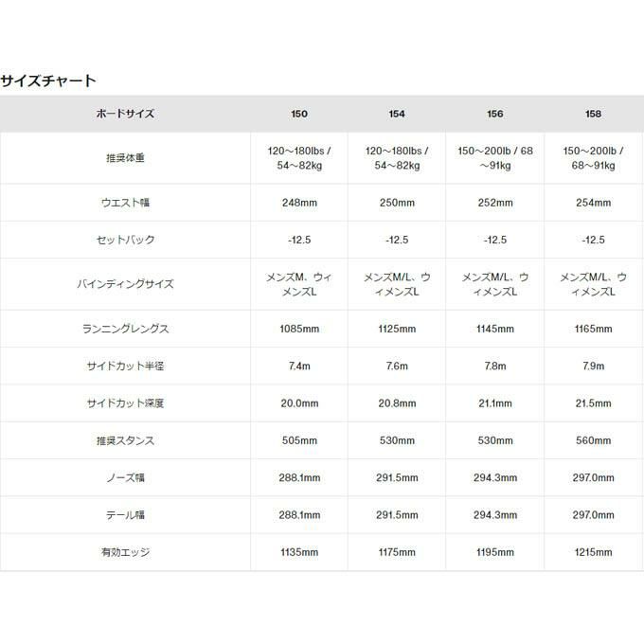The width and height of the screenshot is (644, 644).
Task: Select the 1175mm effective edge cell
Action: point(397,552)
